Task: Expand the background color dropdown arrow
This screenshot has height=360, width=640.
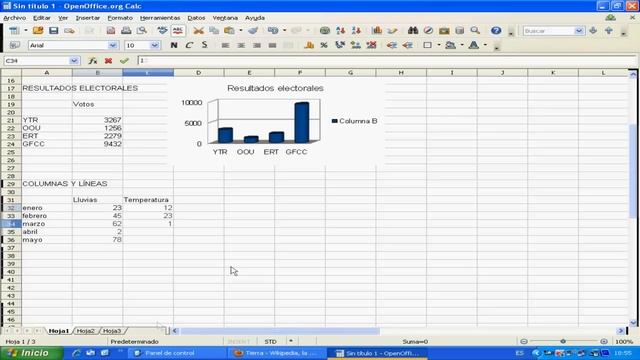Action: (x=462, y=45)
